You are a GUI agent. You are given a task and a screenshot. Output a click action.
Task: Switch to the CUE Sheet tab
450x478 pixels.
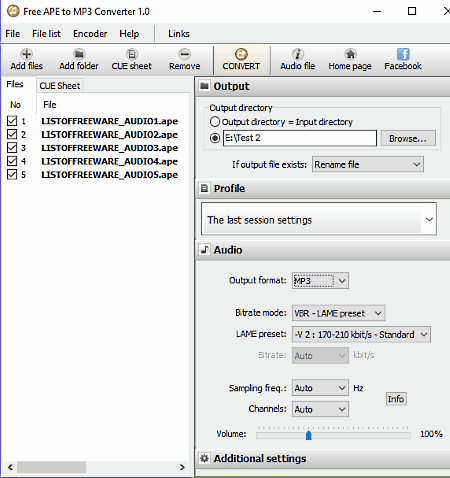pos(60,86)
